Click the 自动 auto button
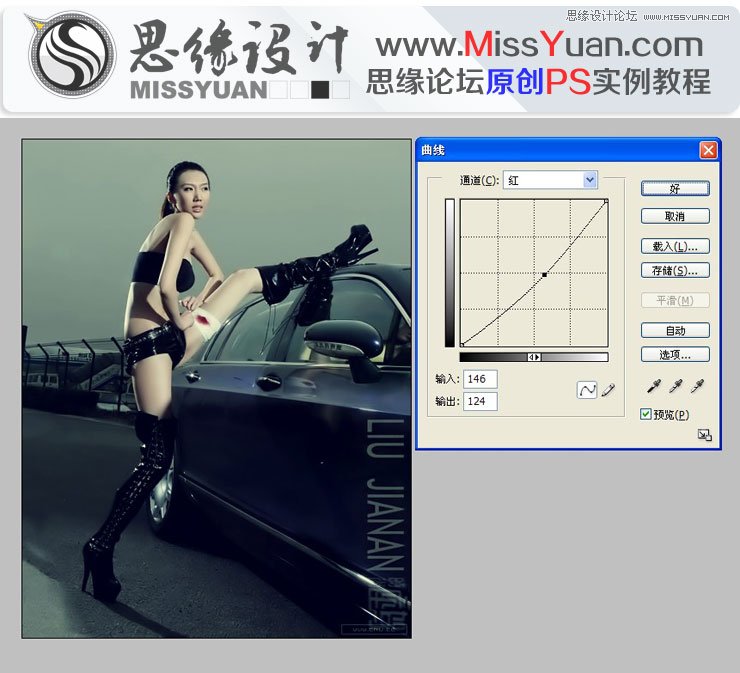This screenshot has width=740, height=673. 675,330
